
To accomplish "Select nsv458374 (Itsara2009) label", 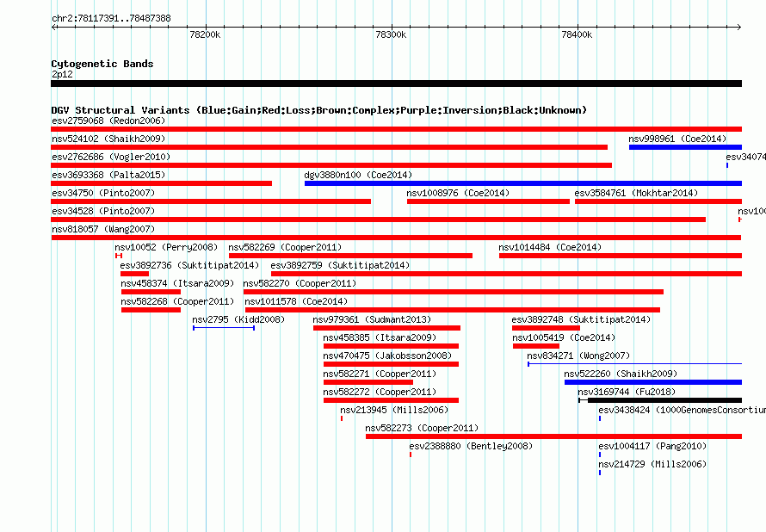I will (x=177, y=283).
